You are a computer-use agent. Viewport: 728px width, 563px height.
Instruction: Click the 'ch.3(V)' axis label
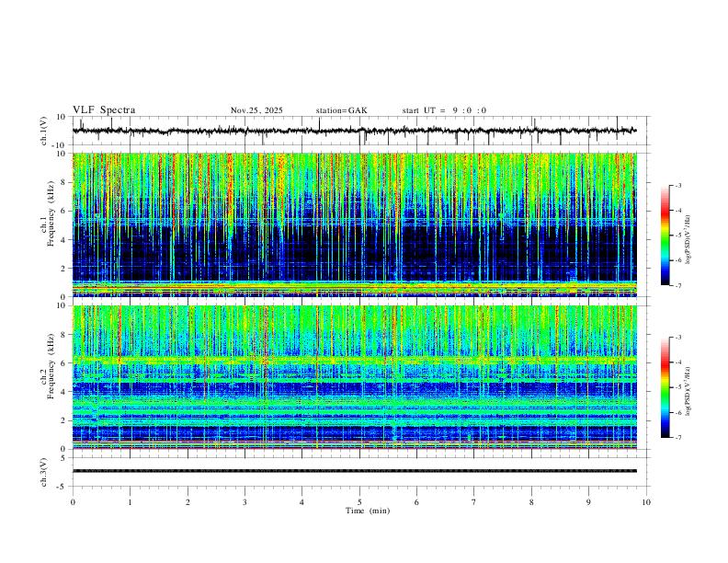(44, 472)
